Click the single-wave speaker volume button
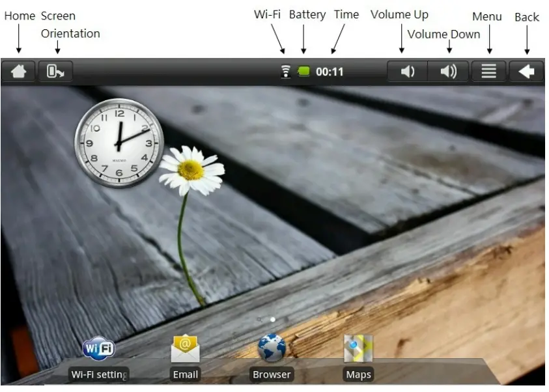Viewport: 549px width, 392px height. pyautogui.click(x=407, y=72)
